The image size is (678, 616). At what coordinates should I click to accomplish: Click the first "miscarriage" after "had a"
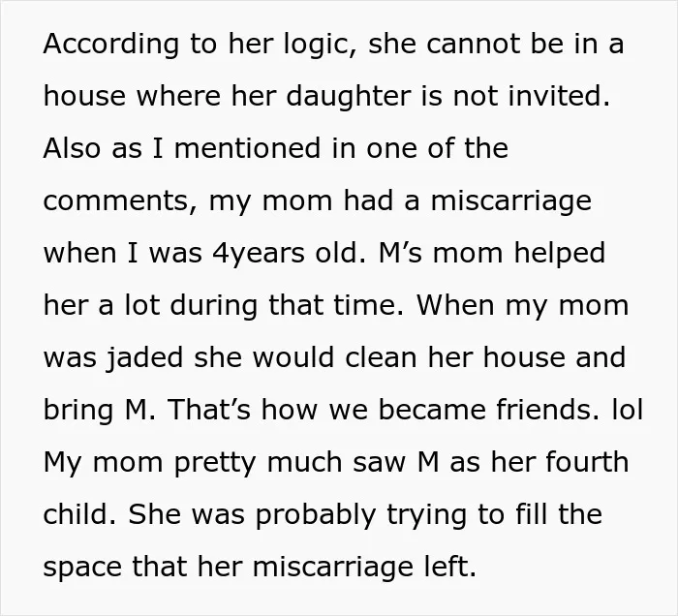pos(511,201)
